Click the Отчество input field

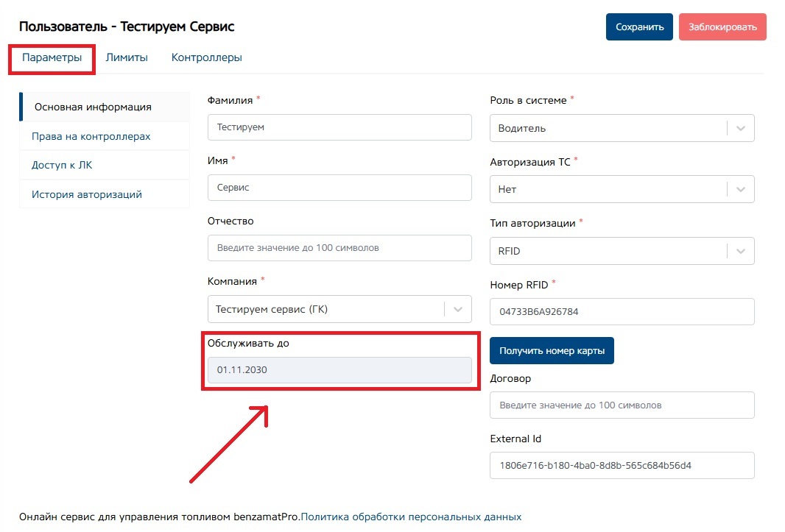(x=339, y=248)
